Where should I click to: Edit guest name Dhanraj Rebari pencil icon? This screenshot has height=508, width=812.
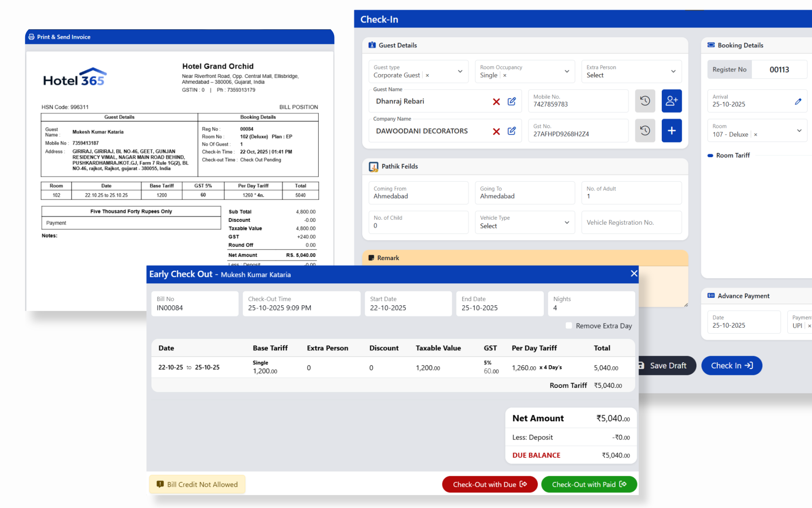point(512,101)
